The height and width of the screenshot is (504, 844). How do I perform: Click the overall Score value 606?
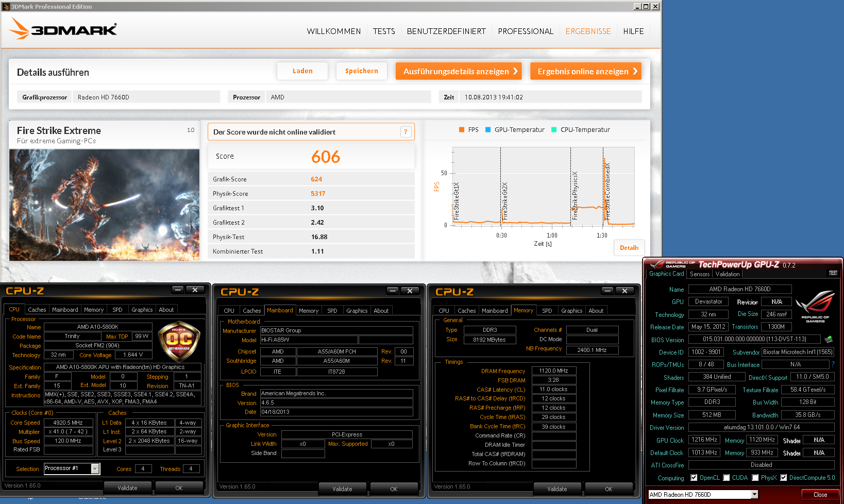pos(326,157)
